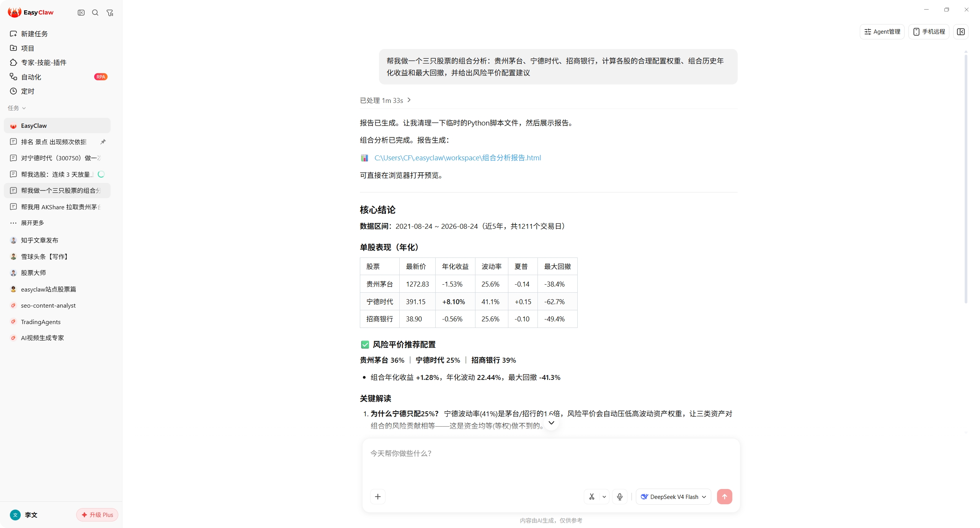
Task: Click the 贵州茅台 1272.83 price cell
Action: click(417, 284)
